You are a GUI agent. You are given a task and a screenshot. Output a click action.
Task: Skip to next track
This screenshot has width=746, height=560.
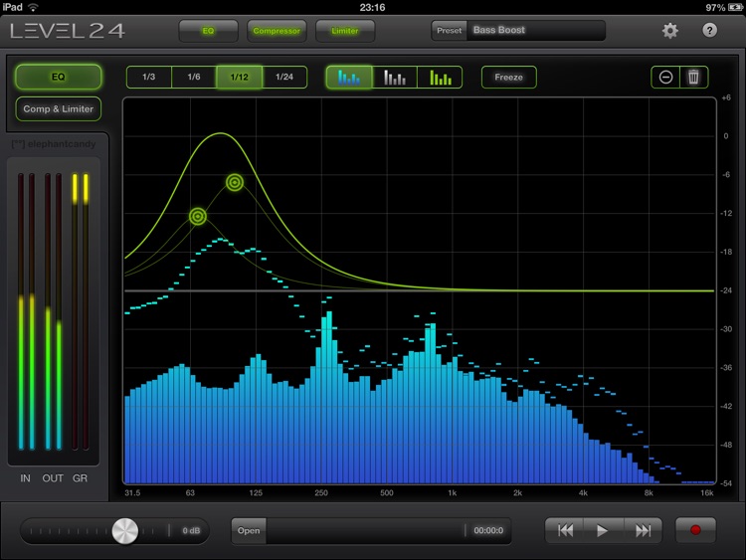tap(643, 530)
